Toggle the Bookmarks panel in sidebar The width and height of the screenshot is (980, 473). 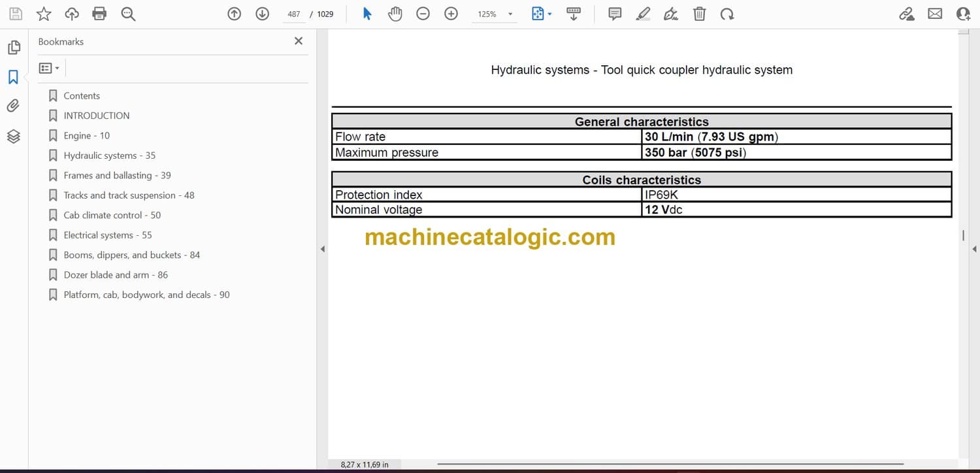click(13, 77)
